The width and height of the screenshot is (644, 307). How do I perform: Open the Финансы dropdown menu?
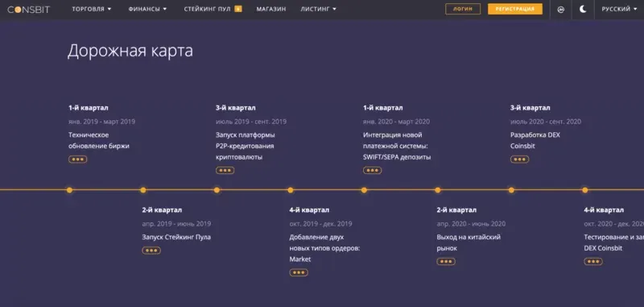click(x=147, y=9)
